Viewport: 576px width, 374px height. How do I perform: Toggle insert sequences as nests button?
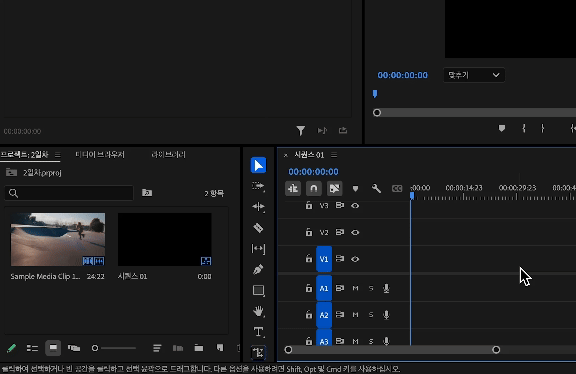(x=293, y=188)
